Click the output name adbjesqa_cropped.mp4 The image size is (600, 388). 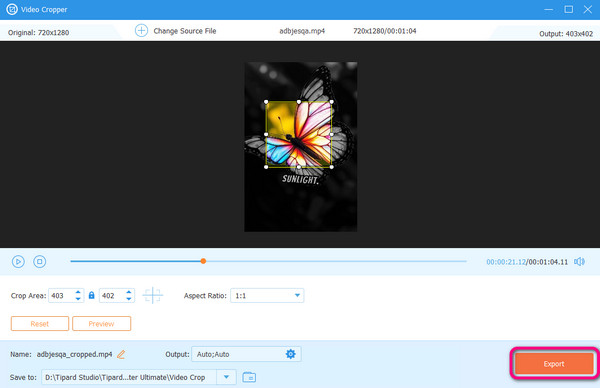75,354
